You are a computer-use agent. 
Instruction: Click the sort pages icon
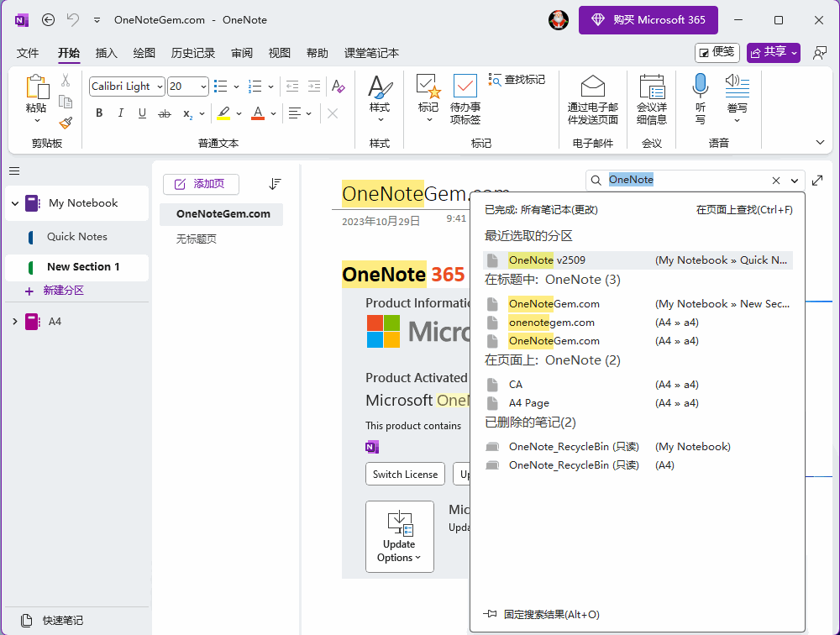[x=275, y=184]
